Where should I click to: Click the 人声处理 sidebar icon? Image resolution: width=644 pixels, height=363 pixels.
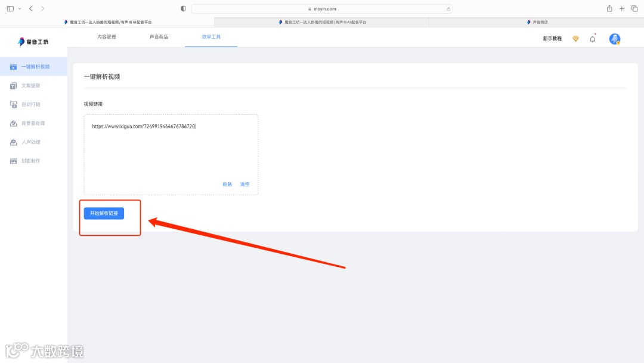(13, 142)
